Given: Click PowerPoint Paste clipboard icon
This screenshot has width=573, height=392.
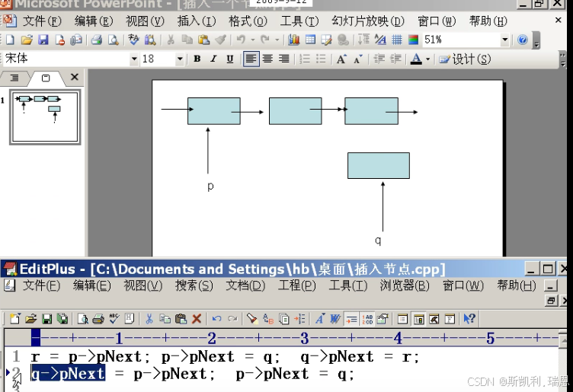Looking at the screenshot, I should click(203, 40).
